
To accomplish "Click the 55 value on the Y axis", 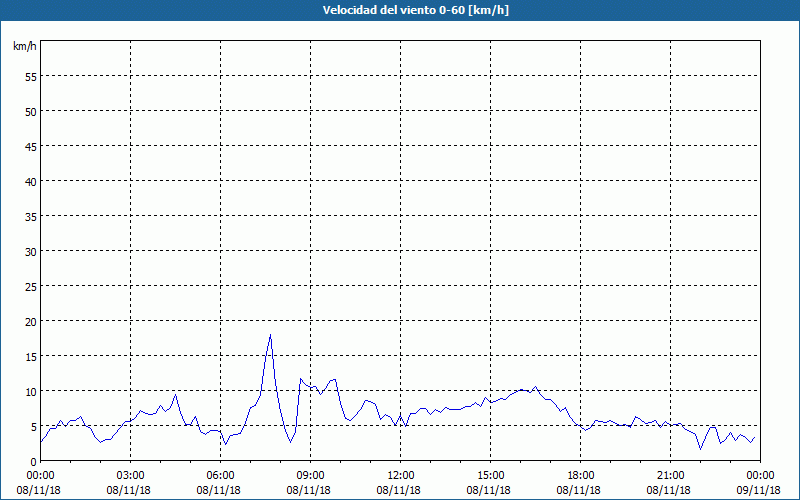I will [31, 76].
